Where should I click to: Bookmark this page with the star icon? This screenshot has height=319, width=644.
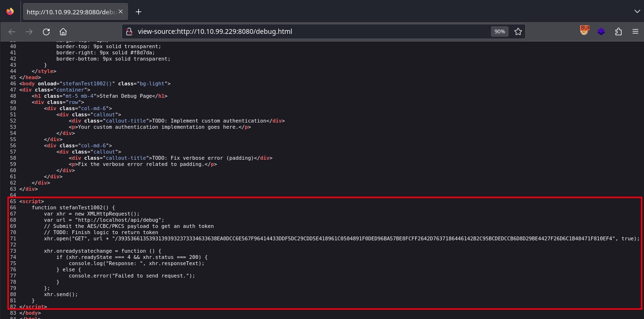click(x=518, y=31)
